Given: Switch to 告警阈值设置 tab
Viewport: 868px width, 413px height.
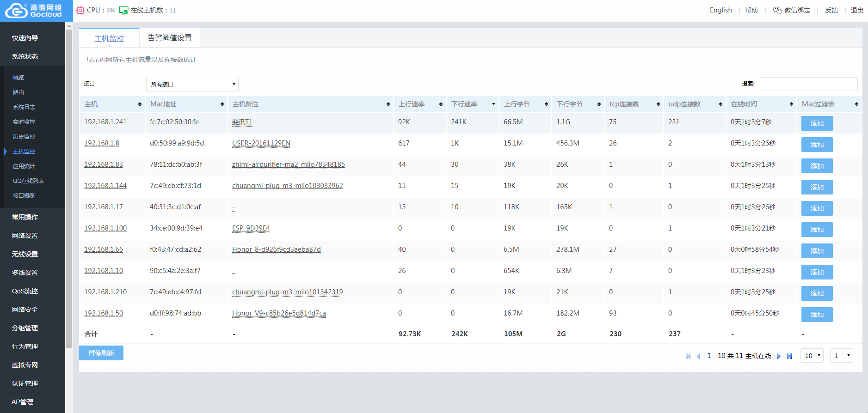Looking at the screenshot, I should click(x=170, y=38).
